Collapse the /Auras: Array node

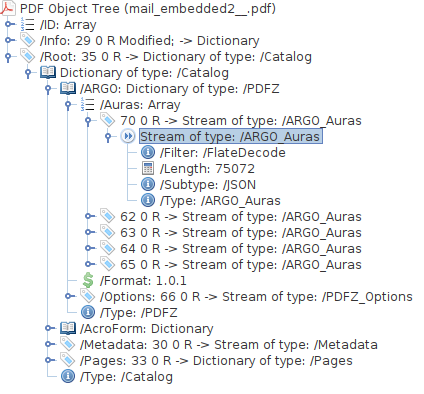click(68, 105)
